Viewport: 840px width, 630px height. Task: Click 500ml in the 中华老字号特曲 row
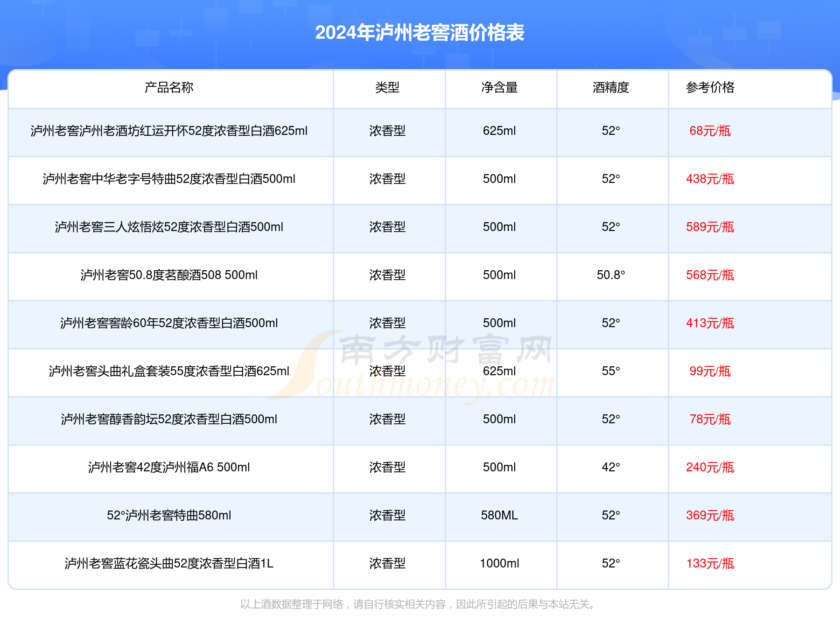pyautogui.click(x=499, y=179)
